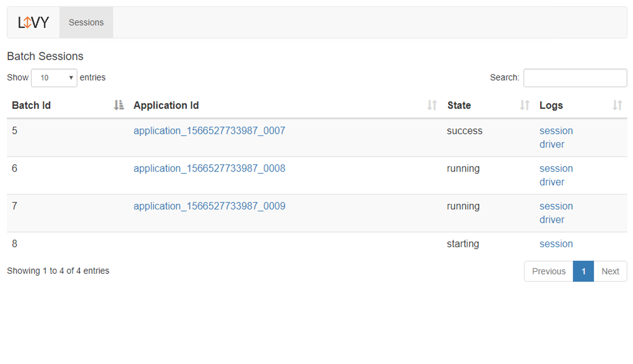Viewport: 633px width, 364px height.
Task: Click the Search input field
Action: coord(575,78)
